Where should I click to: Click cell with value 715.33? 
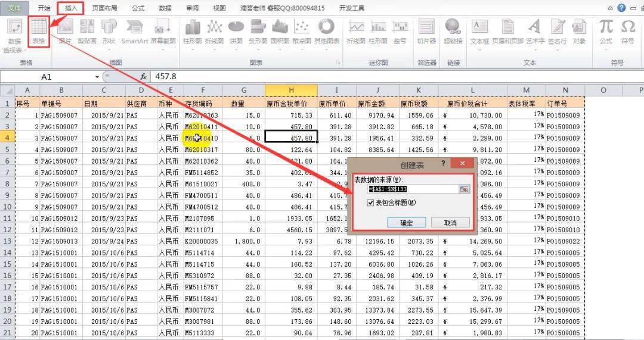tap(291, 116)
